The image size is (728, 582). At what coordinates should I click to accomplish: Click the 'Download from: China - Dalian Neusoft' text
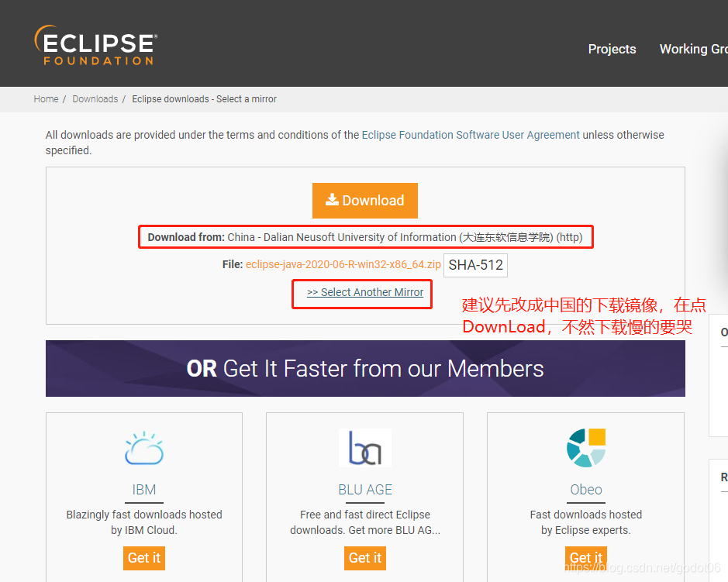click(x=365, y=237)
